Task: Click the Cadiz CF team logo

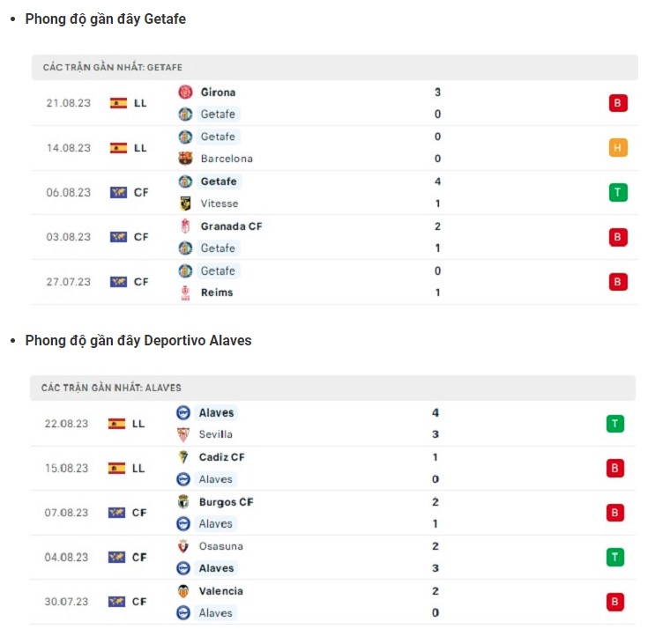Action: 183,457
